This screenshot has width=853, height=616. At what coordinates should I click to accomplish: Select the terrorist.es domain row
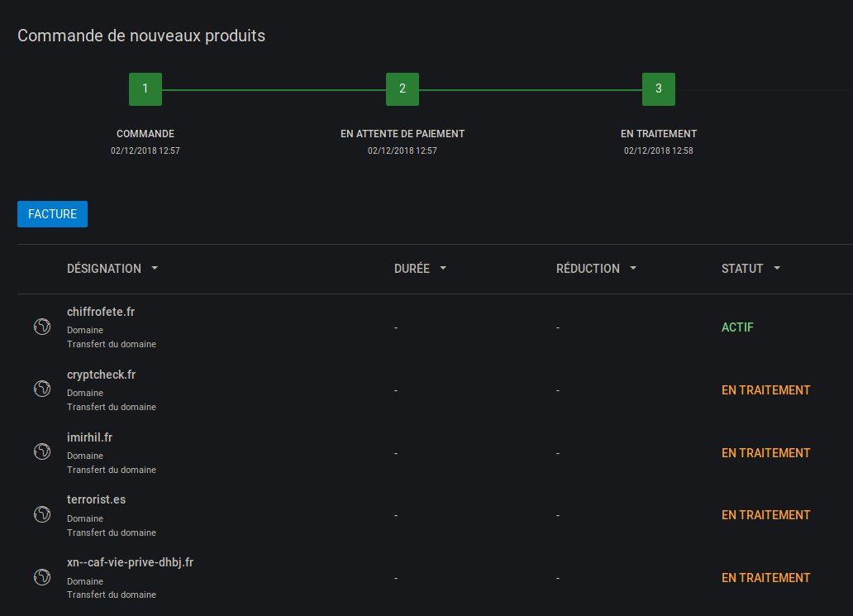click(x=96, y=500)
